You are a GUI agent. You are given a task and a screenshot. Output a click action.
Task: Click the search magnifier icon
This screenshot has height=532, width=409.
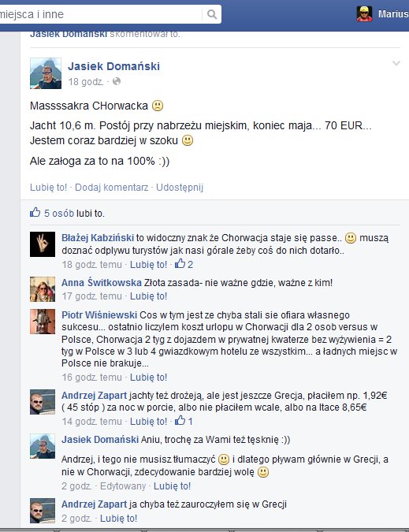click(212, 14)
